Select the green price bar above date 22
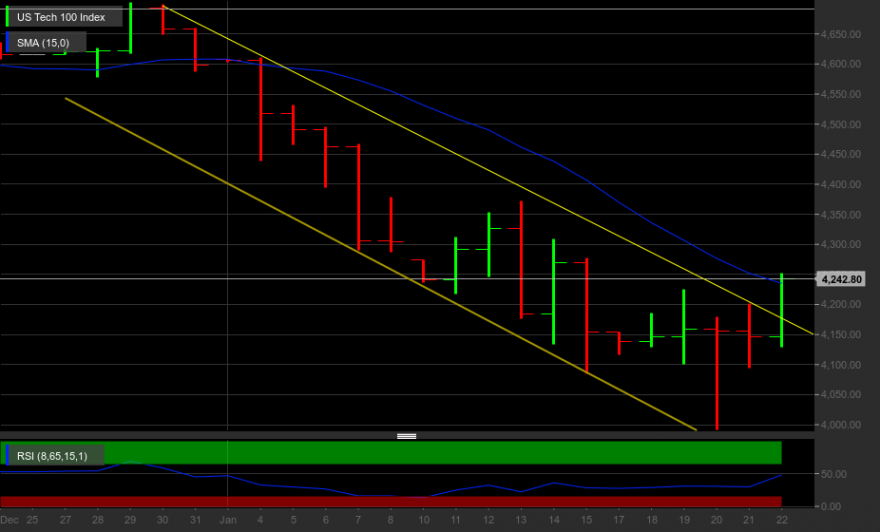The height and width of the screenshot is (532, 880). (x=782, y=310)
